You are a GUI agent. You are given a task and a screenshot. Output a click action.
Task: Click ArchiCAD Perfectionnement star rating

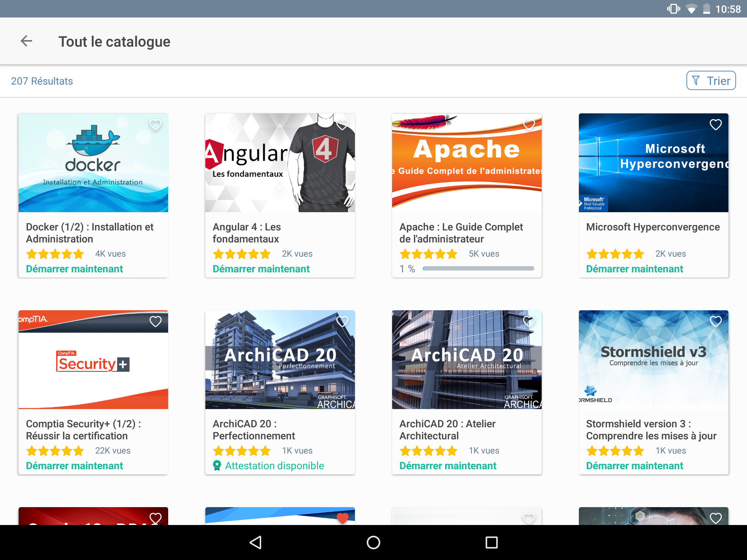[242, 451]
